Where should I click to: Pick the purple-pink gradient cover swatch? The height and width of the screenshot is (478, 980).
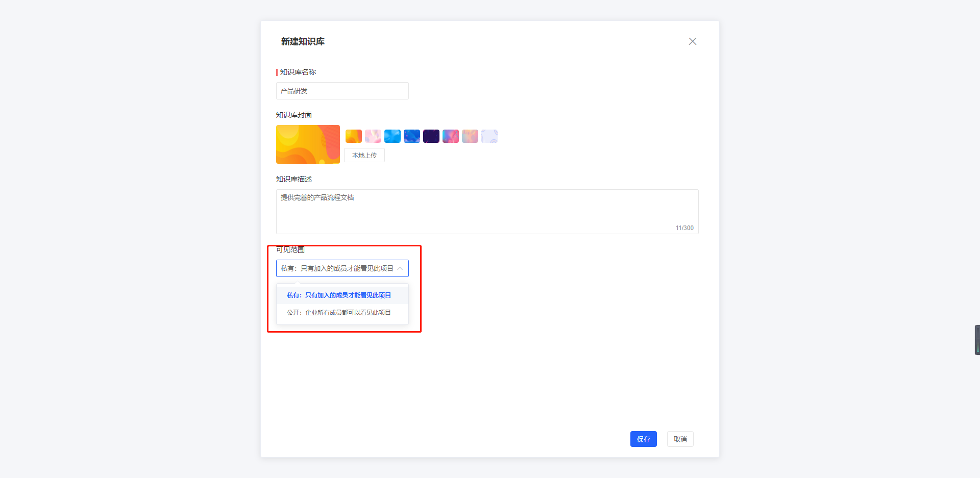tap(450, 136)
